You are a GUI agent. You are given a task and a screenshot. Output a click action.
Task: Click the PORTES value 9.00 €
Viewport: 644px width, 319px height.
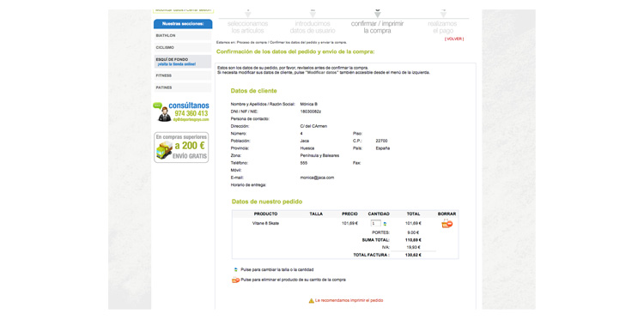[413, 232]
